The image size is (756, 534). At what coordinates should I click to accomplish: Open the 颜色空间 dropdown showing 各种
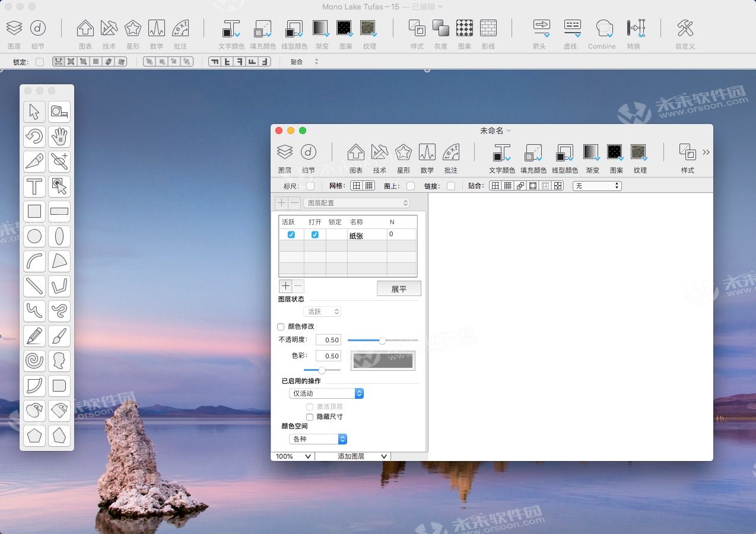[x=318, y=439]
